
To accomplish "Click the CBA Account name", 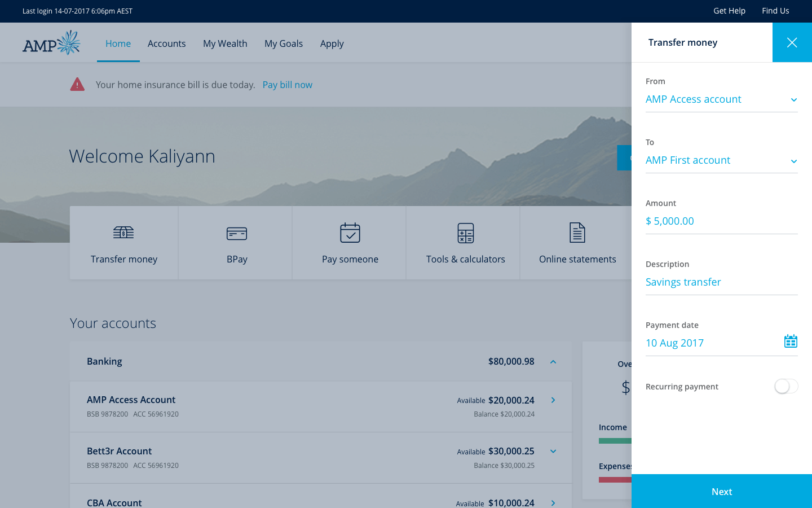I will coord(114,503).
